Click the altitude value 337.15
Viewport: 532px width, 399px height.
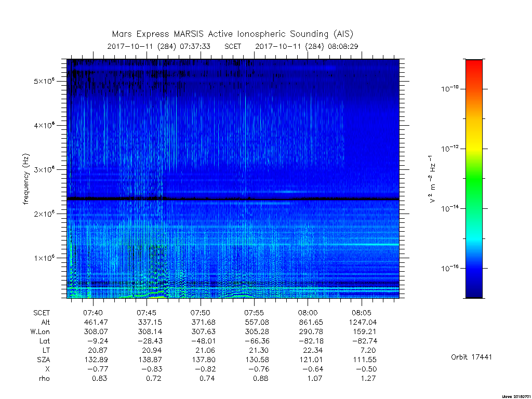click(150, 322)
